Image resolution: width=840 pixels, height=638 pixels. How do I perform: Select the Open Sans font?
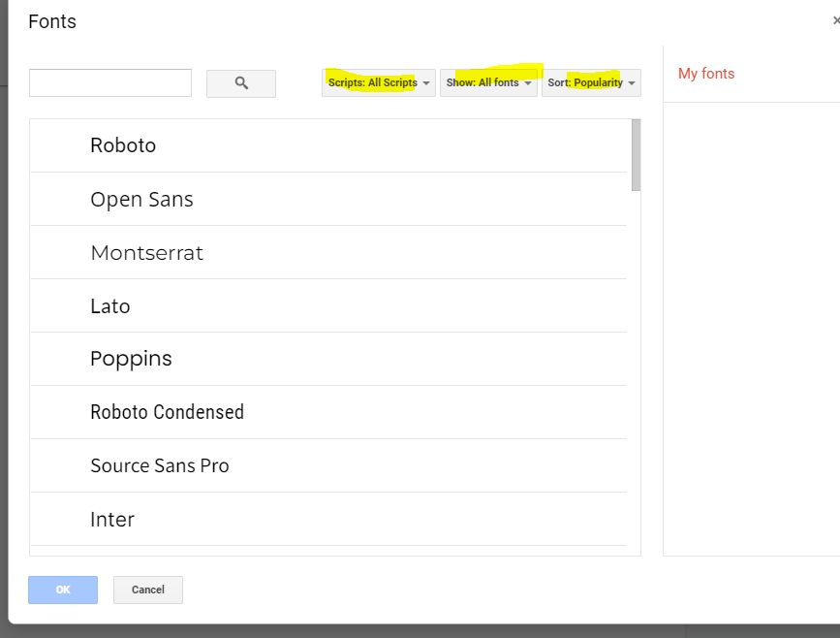coord(328,199)
